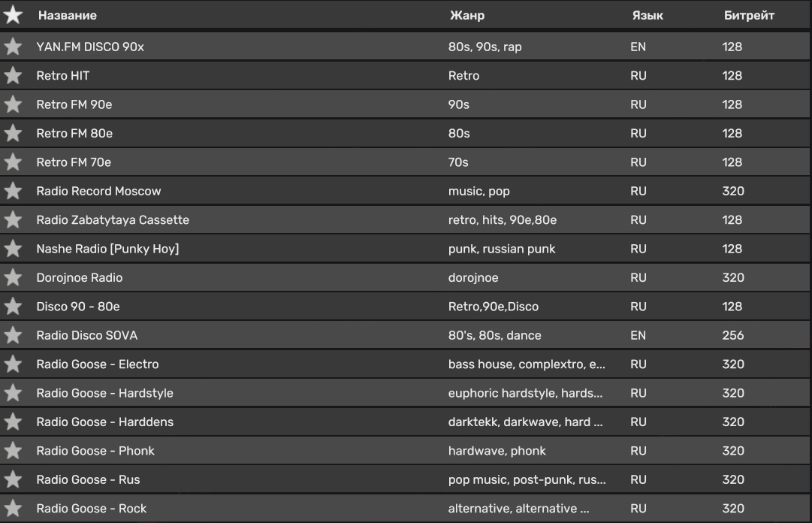Star the Radio Goose - Phonk station
Image resolution: width=812 pixels, height=523 pixels.
pos(13,451)
